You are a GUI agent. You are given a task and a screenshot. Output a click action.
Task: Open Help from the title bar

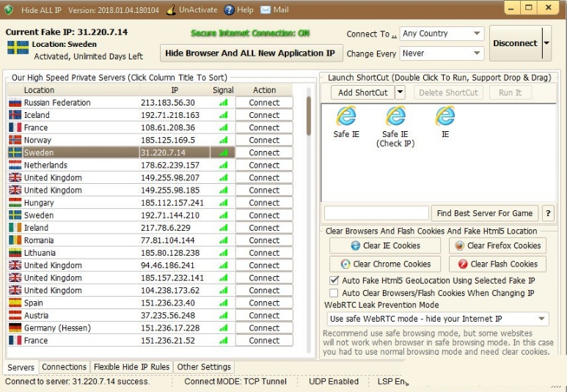coord(230,10)
